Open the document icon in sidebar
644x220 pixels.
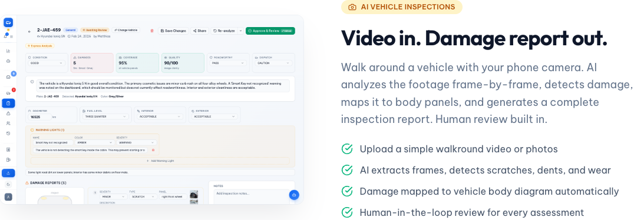click(x=8, y=149)
